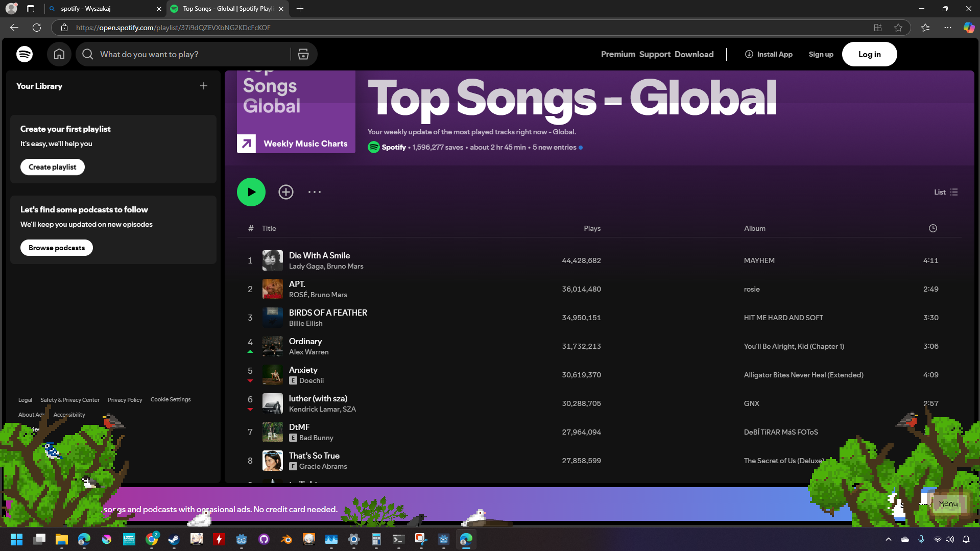Refresh the browser page
Viewport: 980px width, 551px height.
(x=37, y=28)
